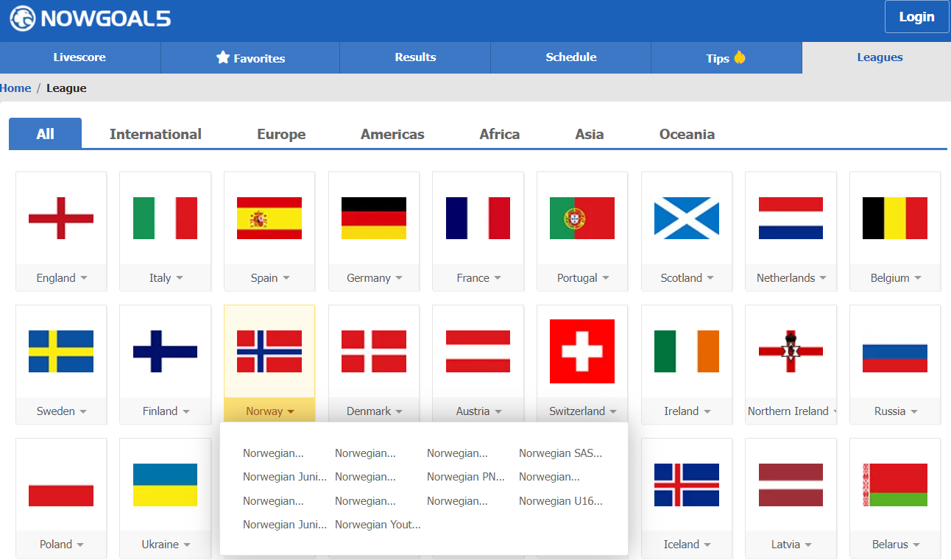This screenshot has width=951, height=560.
Task: Expand the Russia leagues dropdown
Action: click(x=913, y=412)
